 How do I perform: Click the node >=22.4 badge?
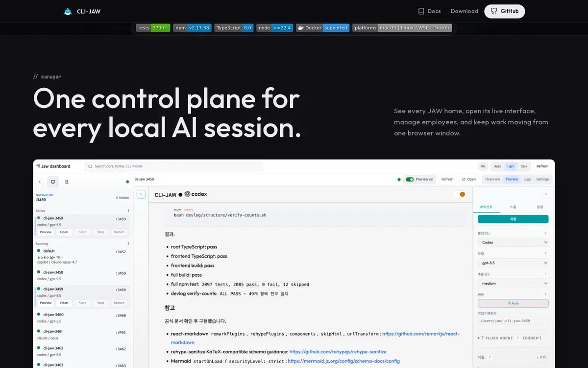274,28
